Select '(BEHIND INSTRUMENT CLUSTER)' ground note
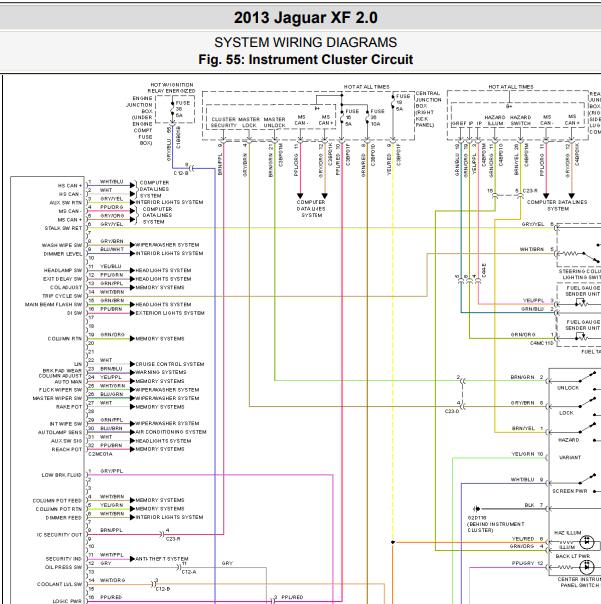The height and width of the screenshot is (604, 601). (495, 527)
